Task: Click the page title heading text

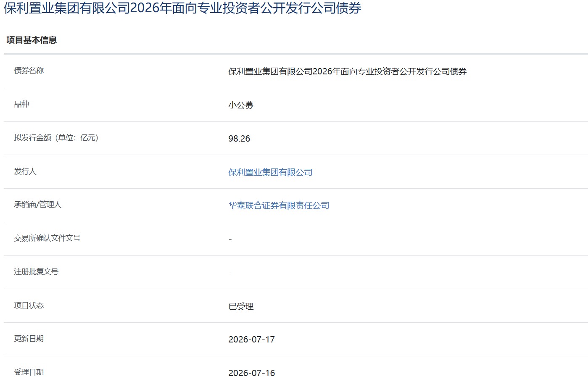Action: [182, 8]
